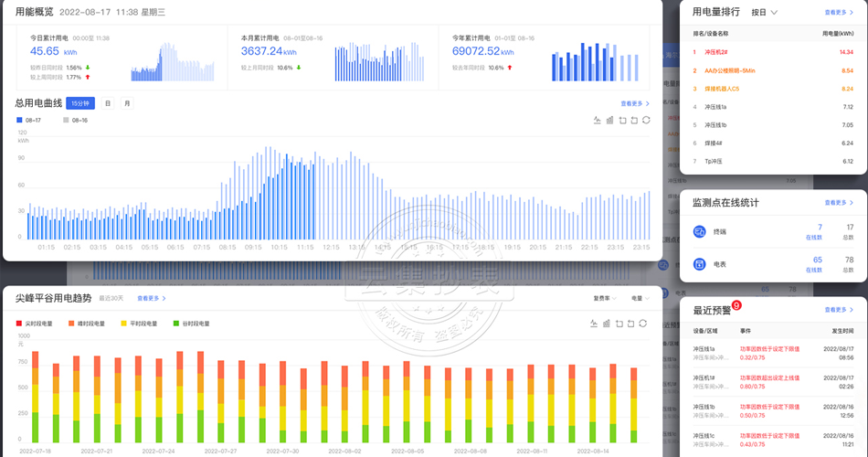Toggle 尖时段电量 legend series

coord(35,324)
